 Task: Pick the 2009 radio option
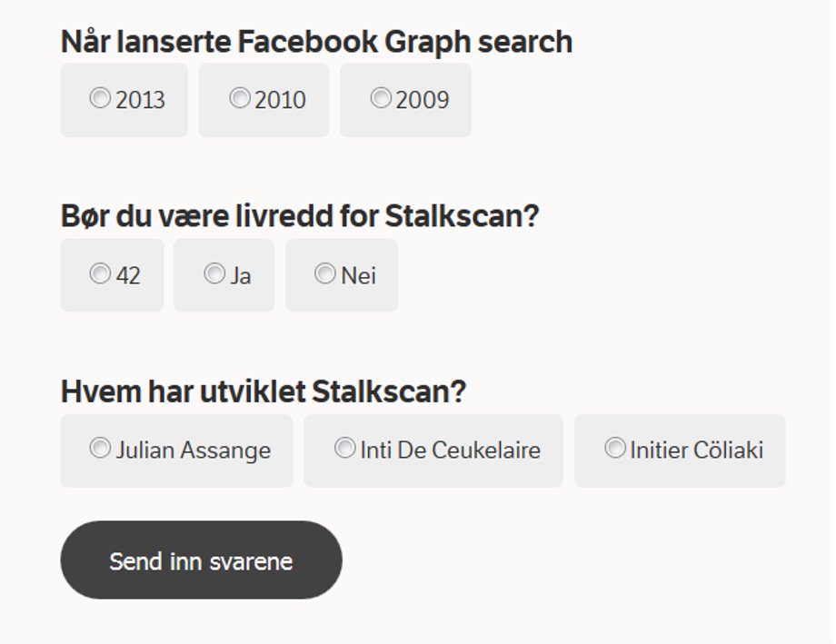[381, 98]
